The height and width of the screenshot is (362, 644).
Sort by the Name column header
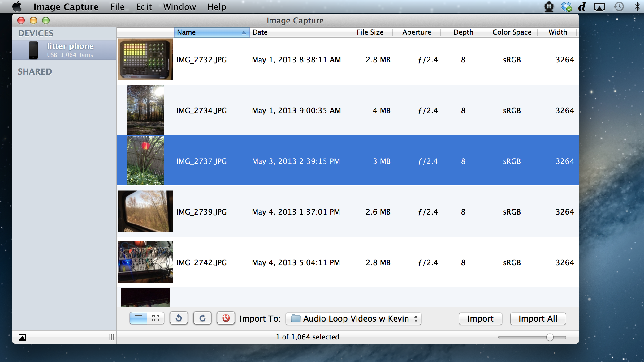click(212, 32)
